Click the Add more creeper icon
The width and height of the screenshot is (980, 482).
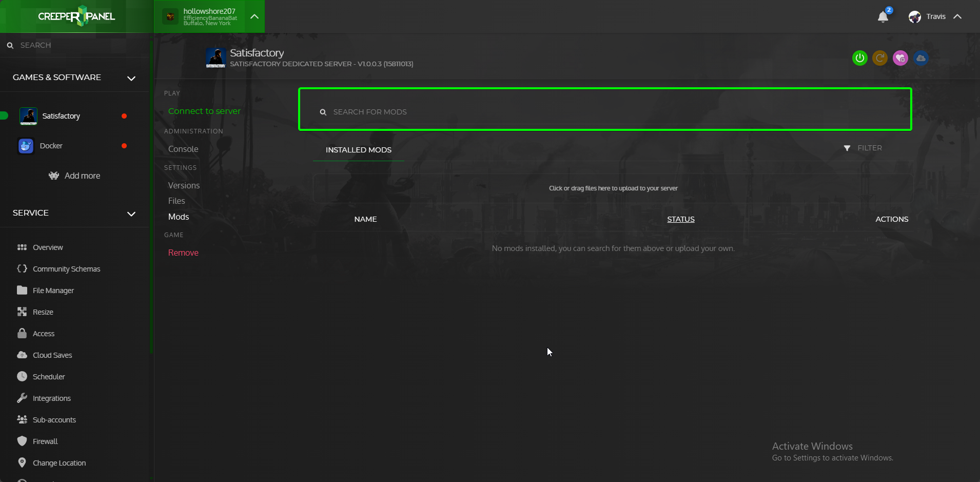54,176
